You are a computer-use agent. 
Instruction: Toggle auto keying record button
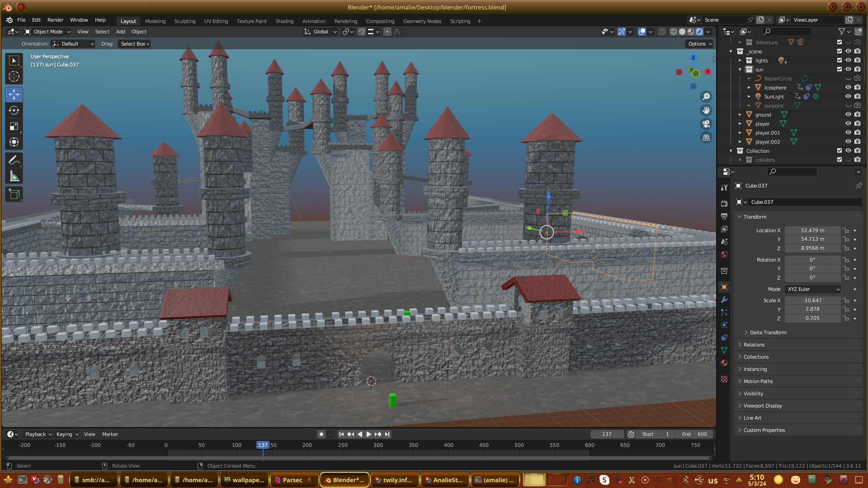321,434
